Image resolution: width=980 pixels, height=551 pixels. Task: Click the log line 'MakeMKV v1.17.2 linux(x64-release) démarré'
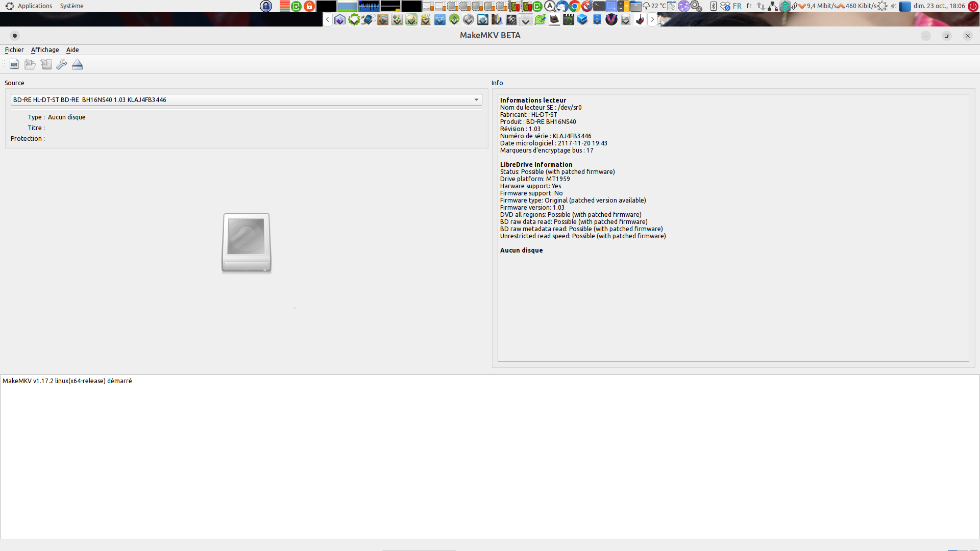(x=67, y=381)
